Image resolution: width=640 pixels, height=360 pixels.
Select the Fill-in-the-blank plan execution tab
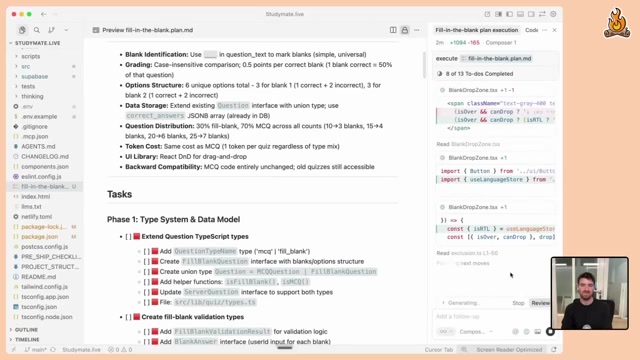[476, 30]
